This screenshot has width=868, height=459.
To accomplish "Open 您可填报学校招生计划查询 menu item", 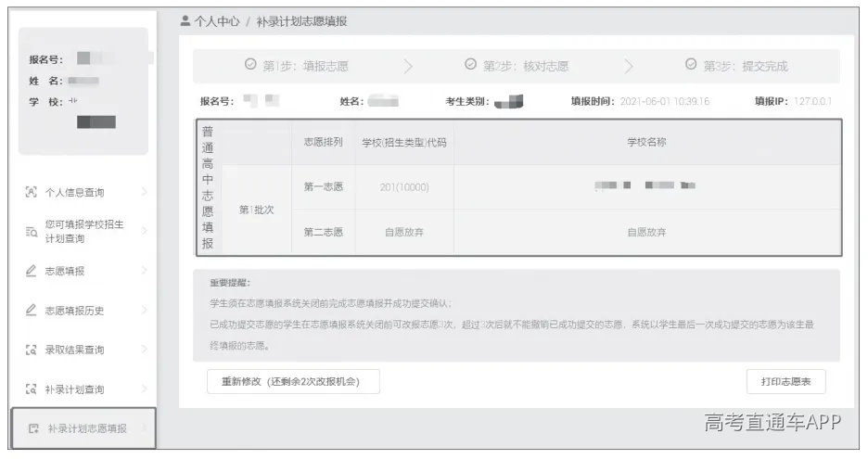I will tap(86, 232).
